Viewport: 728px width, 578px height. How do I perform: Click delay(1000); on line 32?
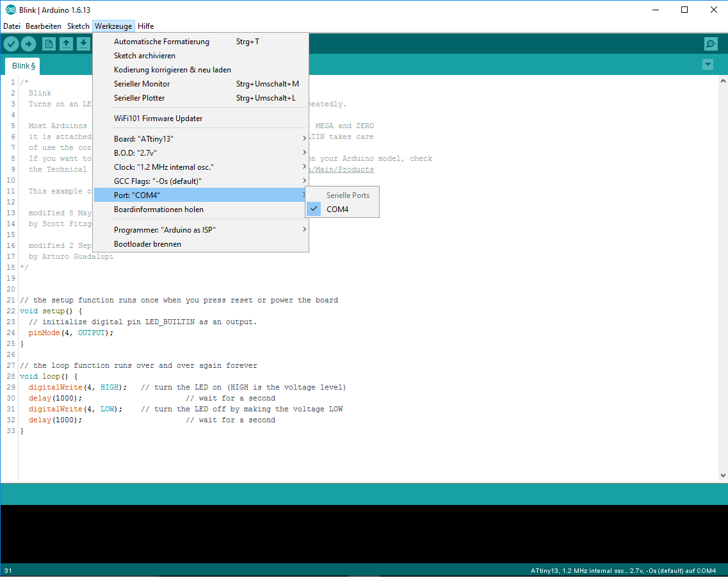tap(55, 420)
